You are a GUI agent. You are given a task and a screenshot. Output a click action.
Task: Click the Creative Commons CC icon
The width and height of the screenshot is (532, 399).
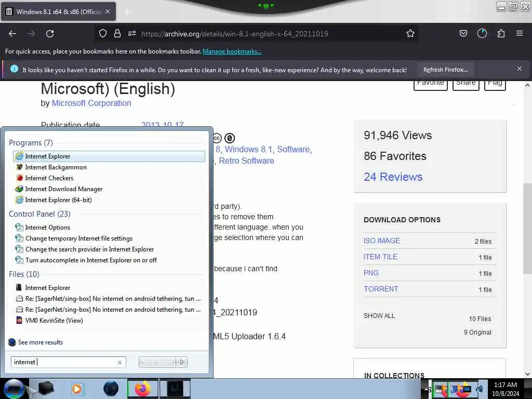pyautogui.click(x=217, y=138)
